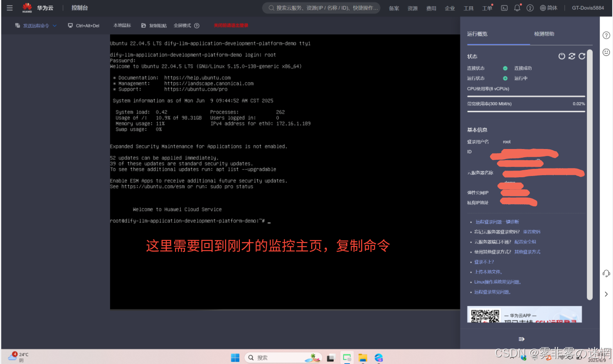
Task: Open GT-Dovis5884 account menu
Action: pyautogui.click(x=588, y=8)
